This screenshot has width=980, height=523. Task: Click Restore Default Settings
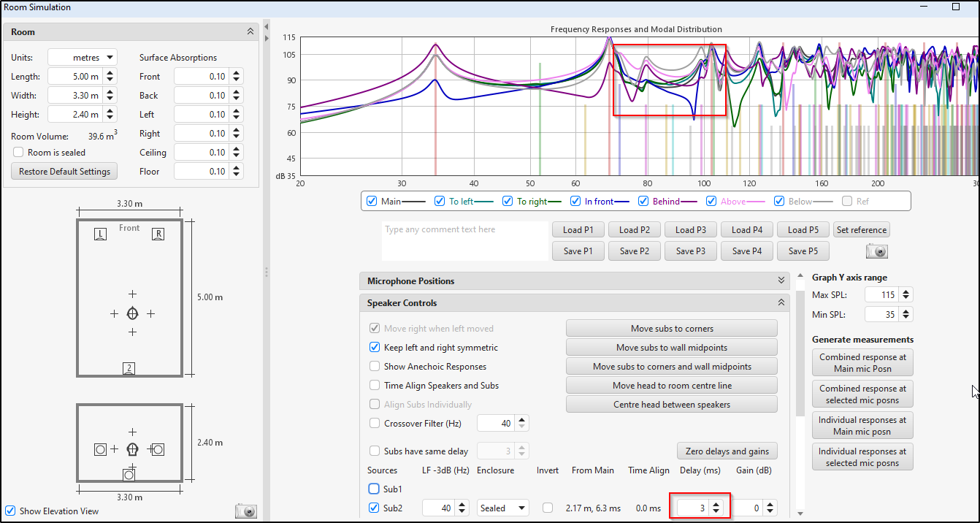click(x=64, y=172)
